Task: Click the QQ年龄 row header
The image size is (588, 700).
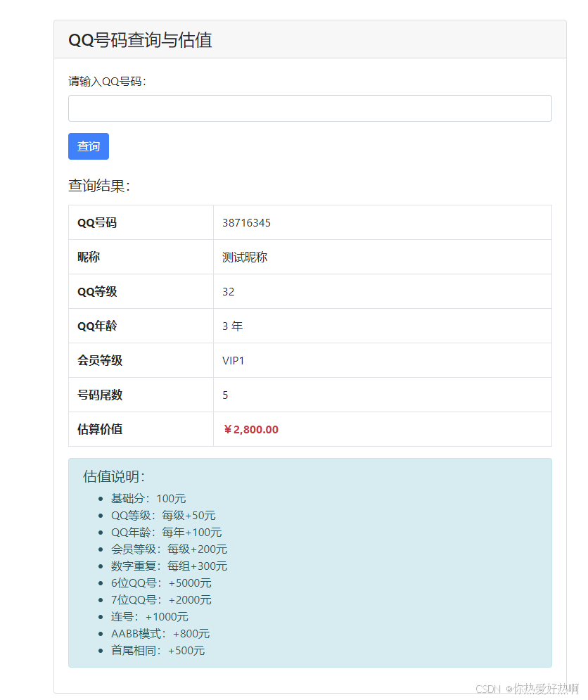Action: point(97,326)
